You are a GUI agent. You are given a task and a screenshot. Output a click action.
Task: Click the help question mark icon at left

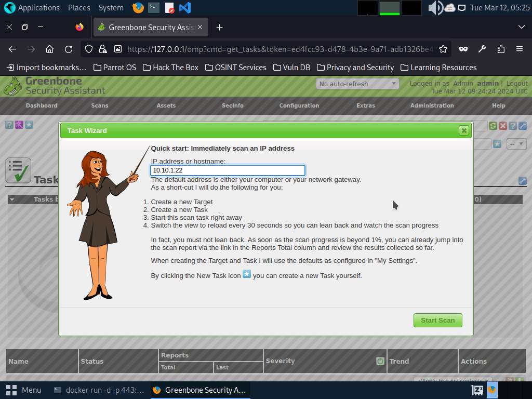point(9,125)
